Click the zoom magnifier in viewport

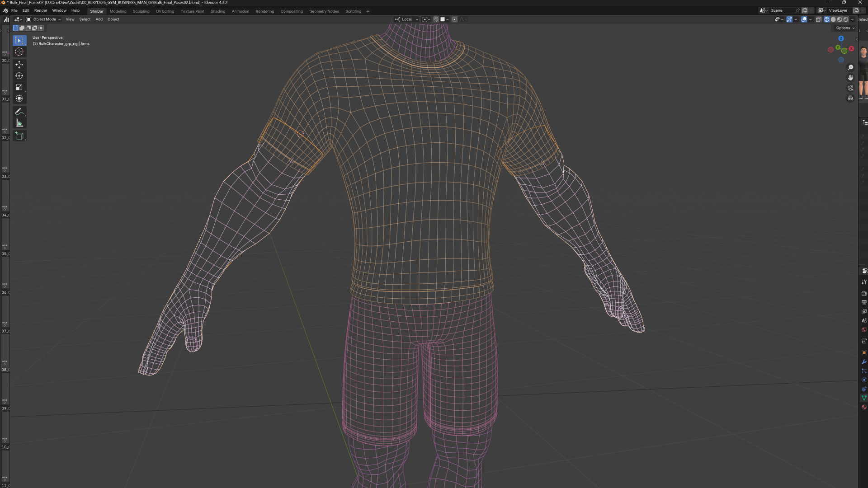click(850, 68)
